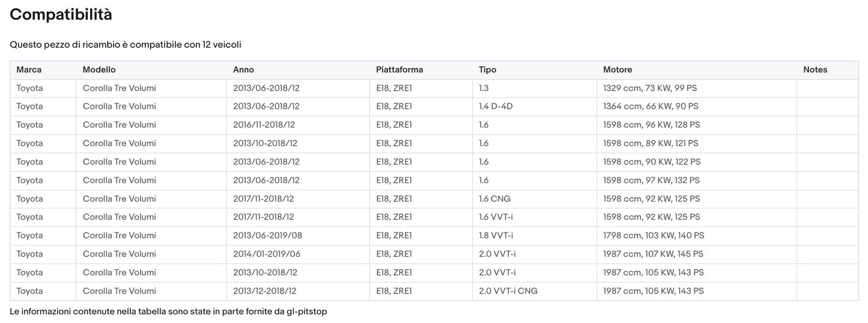Screen dimensions: 868x323
Task: Click the 1329 ccm, 73 KW engine cell
Action: pyautogui.click(x=650, y=88)
